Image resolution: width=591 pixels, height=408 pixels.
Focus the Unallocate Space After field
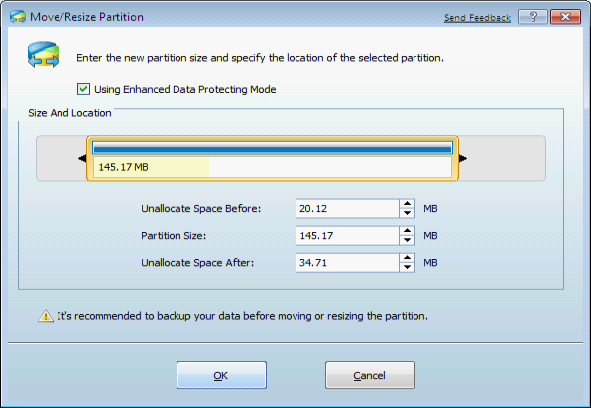(348, 263)
